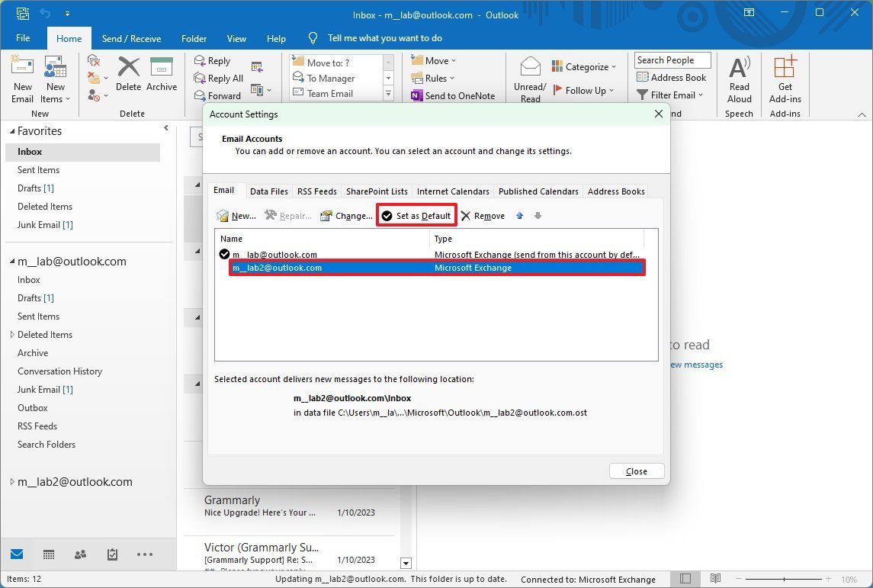The image size is (873, 588).
Task: Open the Categorize dropdown
Action: pos(583,66)
